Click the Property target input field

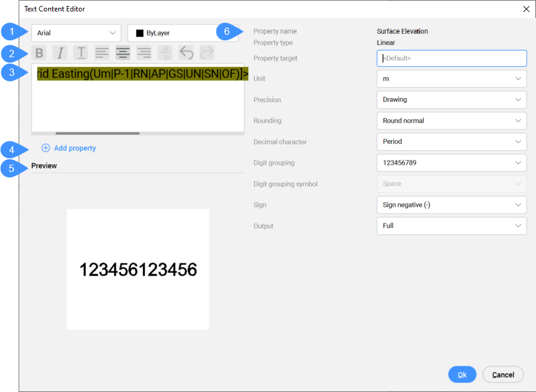451,58
